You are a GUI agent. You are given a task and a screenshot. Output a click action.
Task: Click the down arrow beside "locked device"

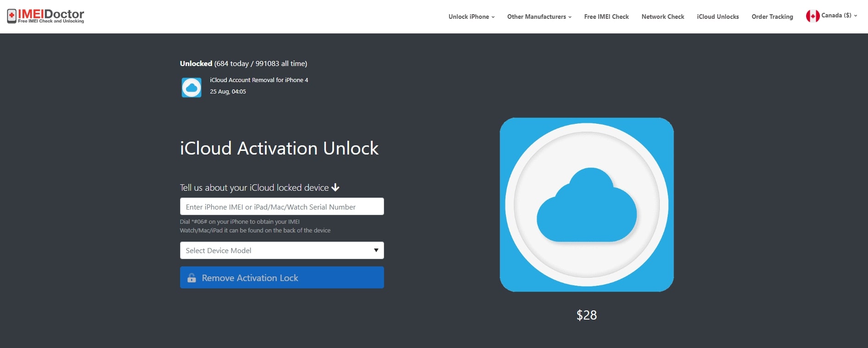click(335, 188)
